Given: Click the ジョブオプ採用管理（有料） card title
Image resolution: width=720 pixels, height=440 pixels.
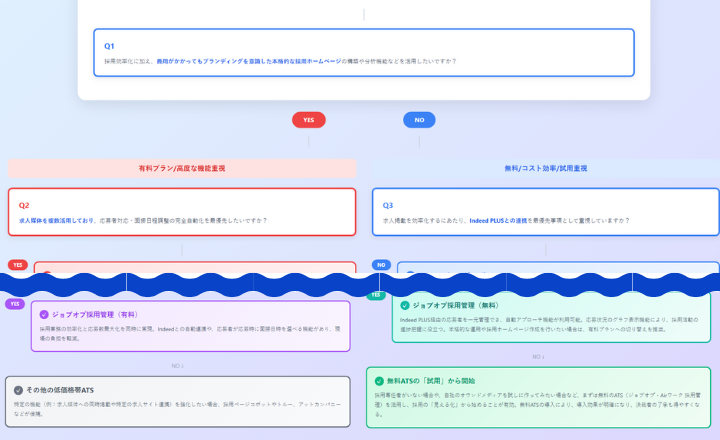Looking at the screenshot, I should (93, 313).
